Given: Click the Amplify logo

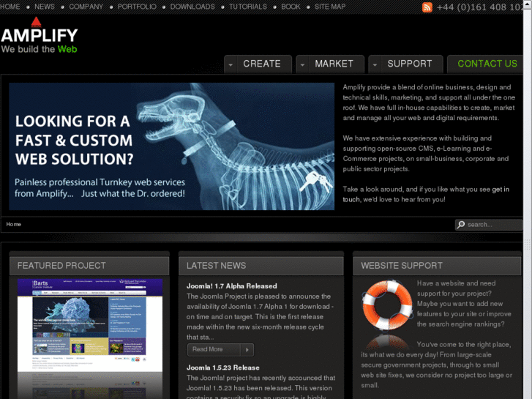Looking at the screenshot, I should pos(40,35).
